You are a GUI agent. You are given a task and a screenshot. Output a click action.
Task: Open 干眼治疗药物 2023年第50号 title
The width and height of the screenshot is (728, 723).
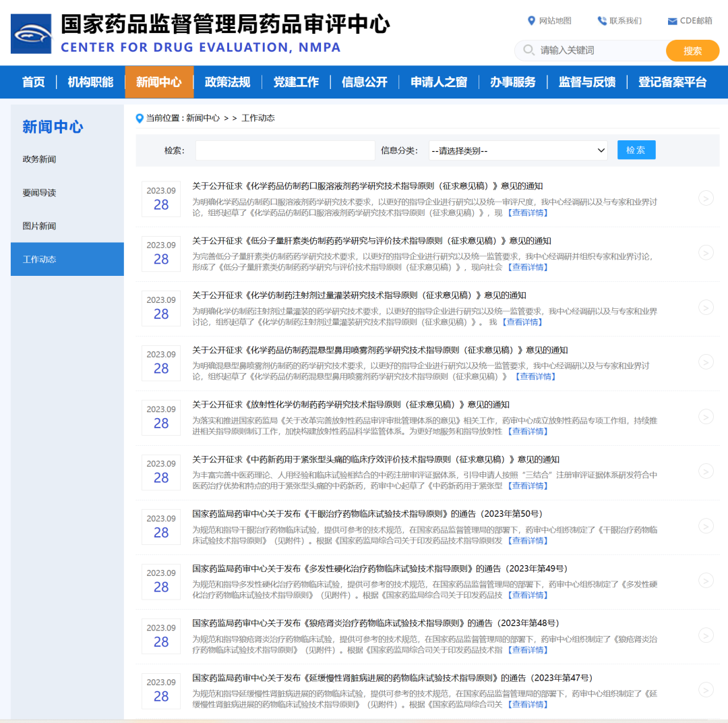(368, 513)
